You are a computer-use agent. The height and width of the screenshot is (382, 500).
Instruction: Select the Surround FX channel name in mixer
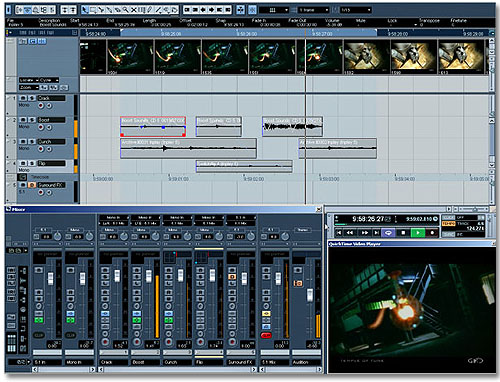pos(241,362)
